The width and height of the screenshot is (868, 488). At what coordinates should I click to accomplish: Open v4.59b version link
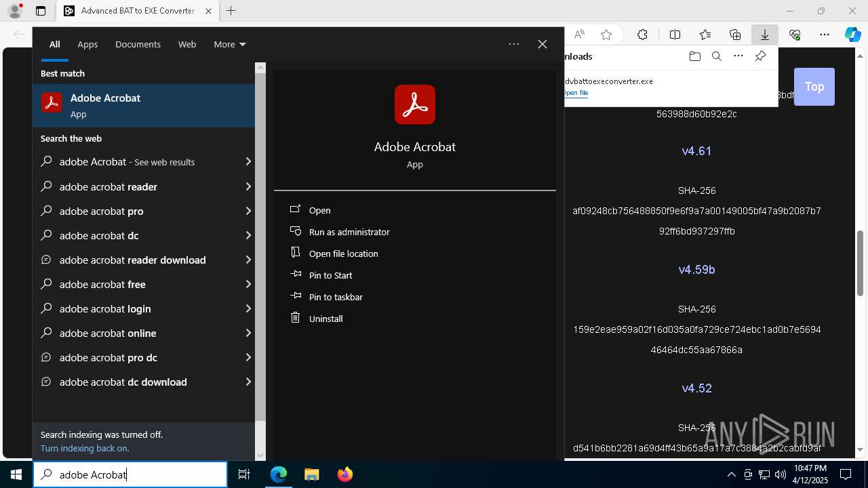pos(696,270)
